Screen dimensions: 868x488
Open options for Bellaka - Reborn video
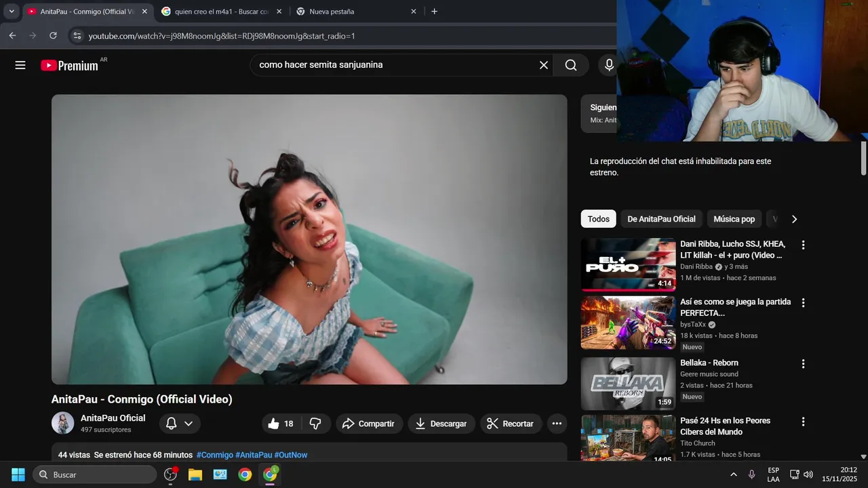pos(803,364)
